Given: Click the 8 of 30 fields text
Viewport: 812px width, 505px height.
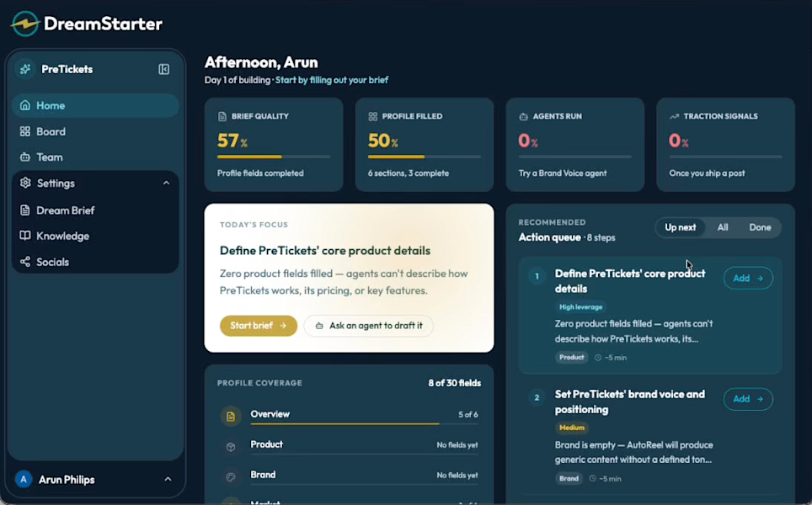Looking at the screenshot, I should 455,384.
